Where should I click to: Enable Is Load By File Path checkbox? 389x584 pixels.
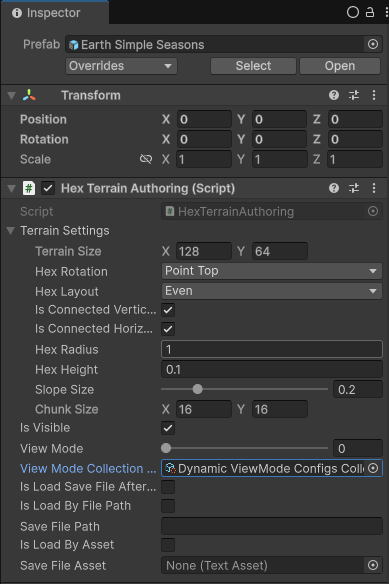point(168,506)
